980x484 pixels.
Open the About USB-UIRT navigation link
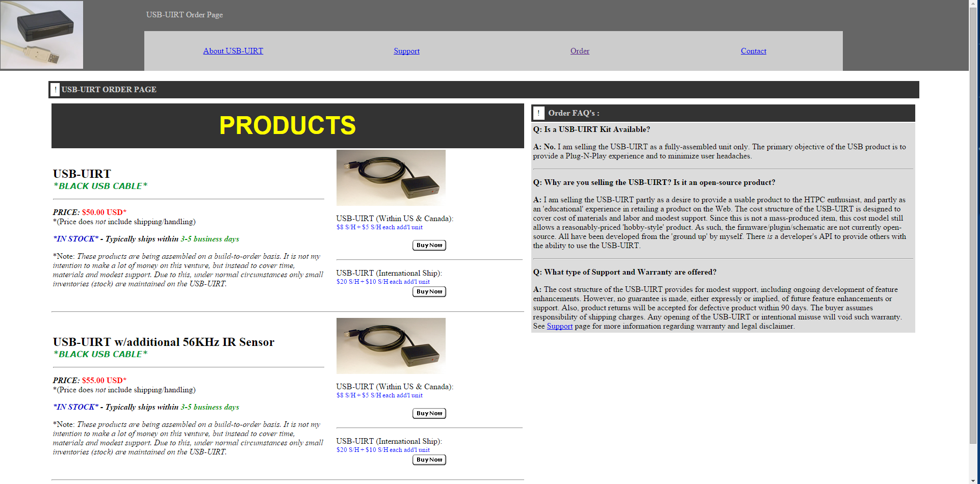[x=233, y=51]
